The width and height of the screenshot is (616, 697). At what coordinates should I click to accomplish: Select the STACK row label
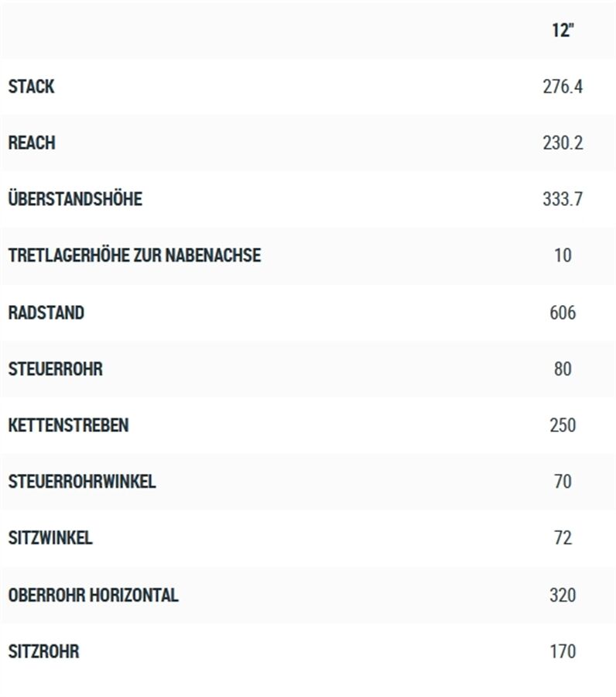click(32, 87)
